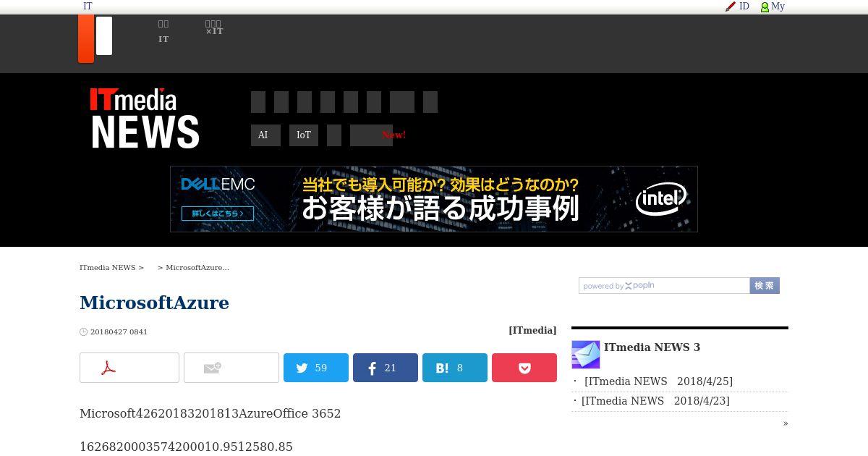Click the IT link in top bar

88,7
